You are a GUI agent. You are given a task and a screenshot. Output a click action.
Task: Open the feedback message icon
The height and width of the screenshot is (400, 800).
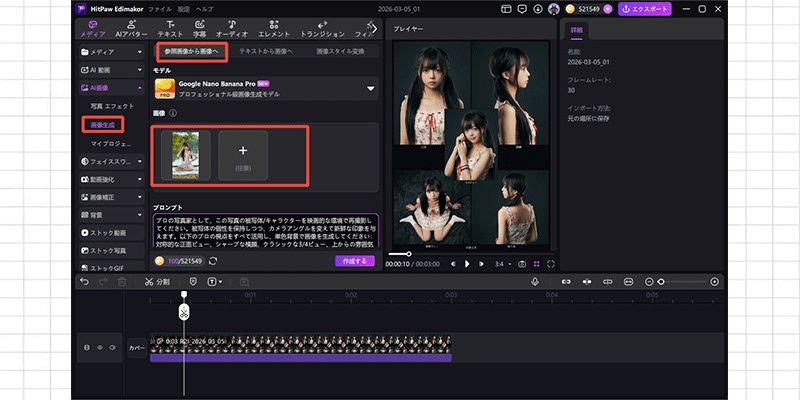pyautogui.click(x=521, y=9)
